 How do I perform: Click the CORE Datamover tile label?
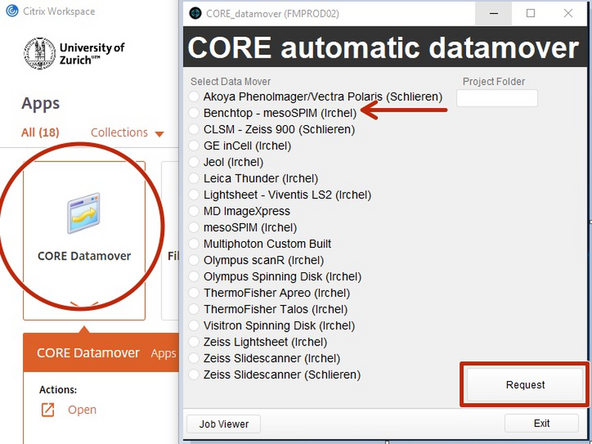(84, 256)
